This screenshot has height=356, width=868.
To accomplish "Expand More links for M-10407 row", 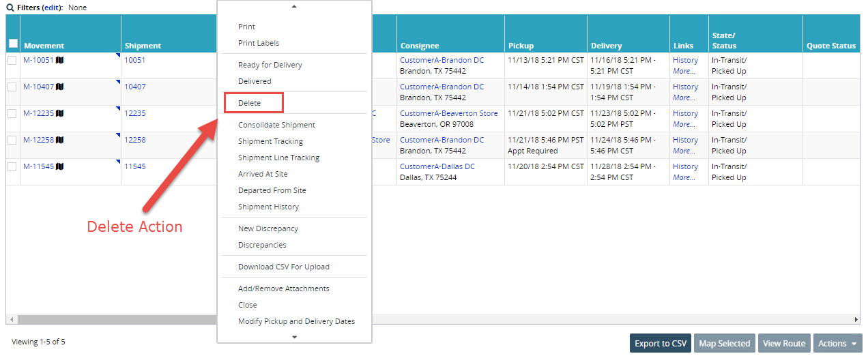I will pyautogui.click(x=684, y=98).
